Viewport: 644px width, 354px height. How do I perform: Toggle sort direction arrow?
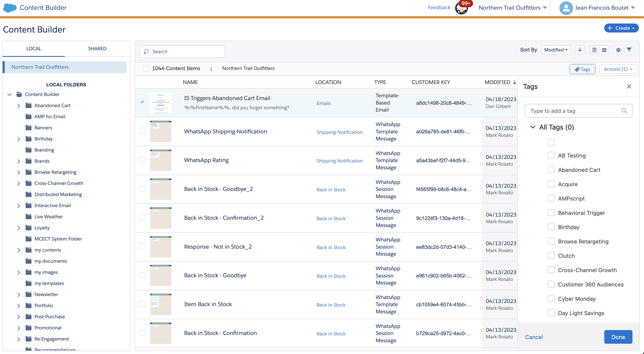[580, 50]
